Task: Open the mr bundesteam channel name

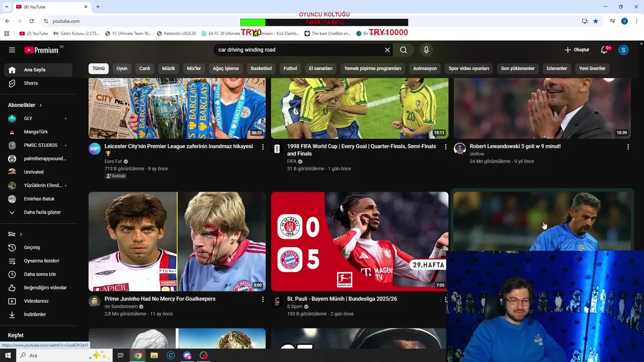Action: pyautogui.click(x=121, y=306)
